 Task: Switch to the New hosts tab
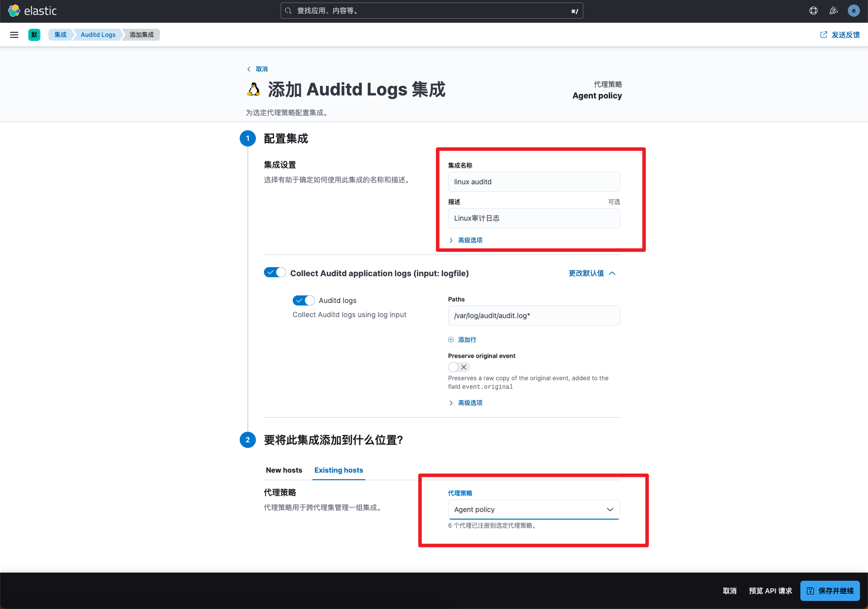pos(284,470)
